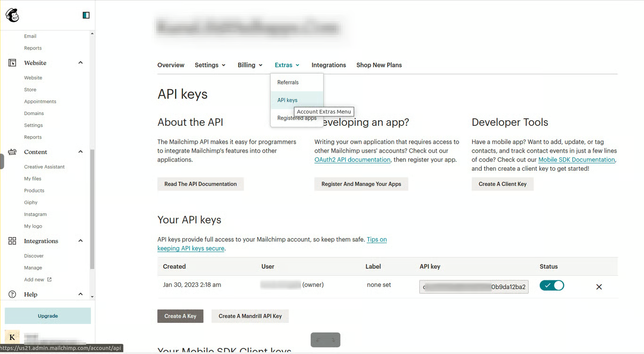Click the Help question mark icon
This screenshot has height=354, width=644.
(12, 294)
